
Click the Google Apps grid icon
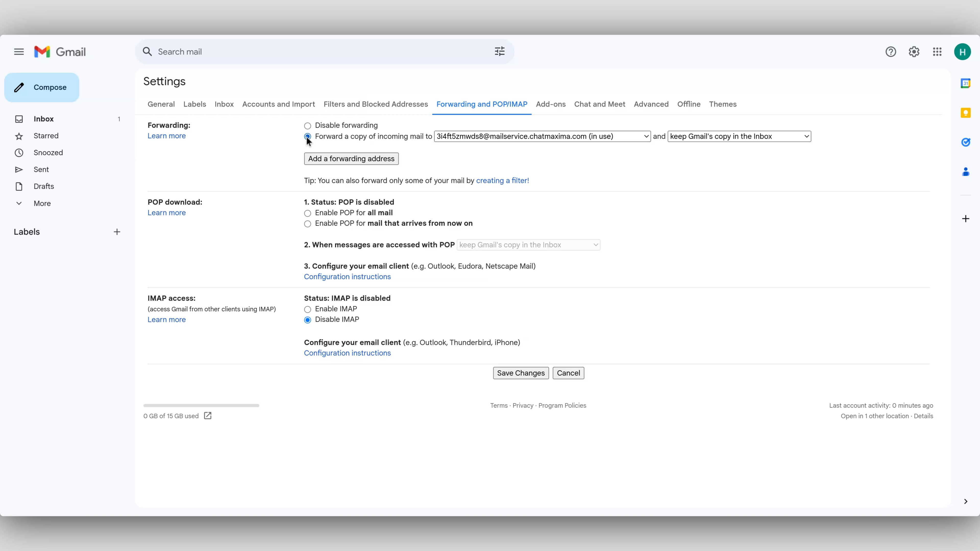[x=938, y=52]
